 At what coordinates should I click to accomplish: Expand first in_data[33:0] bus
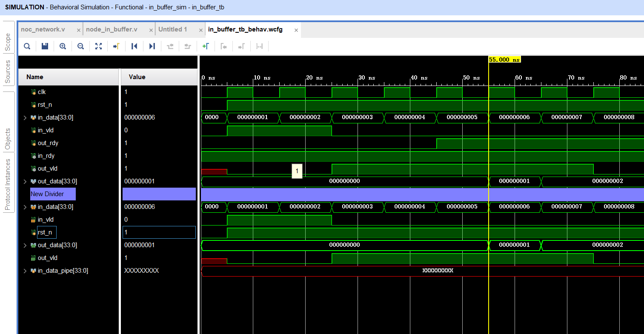click(25, 117)
